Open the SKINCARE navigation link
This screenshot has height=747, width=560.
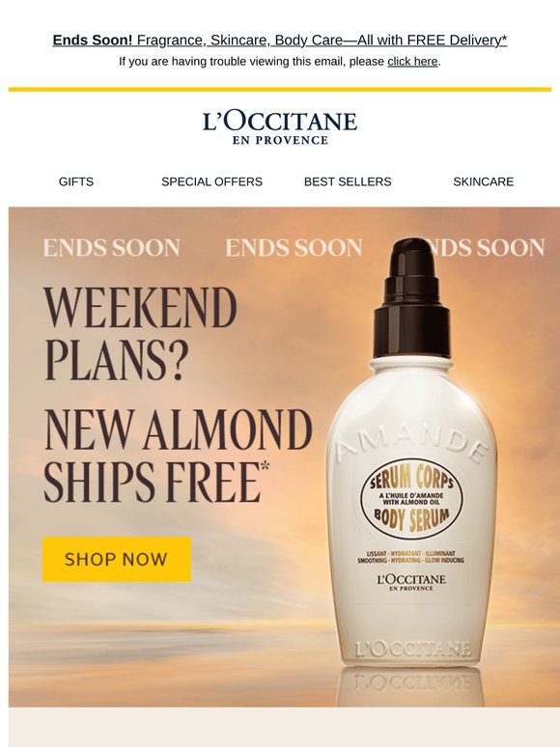tap(484, 181)
